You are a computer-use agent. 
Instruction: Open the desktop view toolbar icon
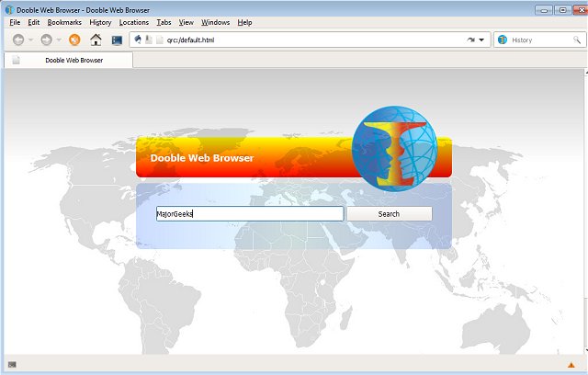[x=117, y=40]
